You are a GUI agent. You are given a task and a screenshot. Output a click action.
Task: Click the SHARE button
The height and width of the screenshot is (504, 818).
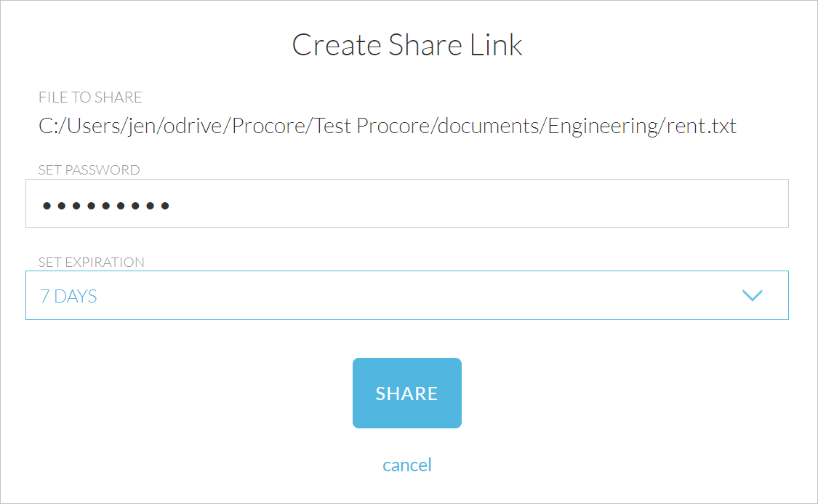[x=407, y=393]
